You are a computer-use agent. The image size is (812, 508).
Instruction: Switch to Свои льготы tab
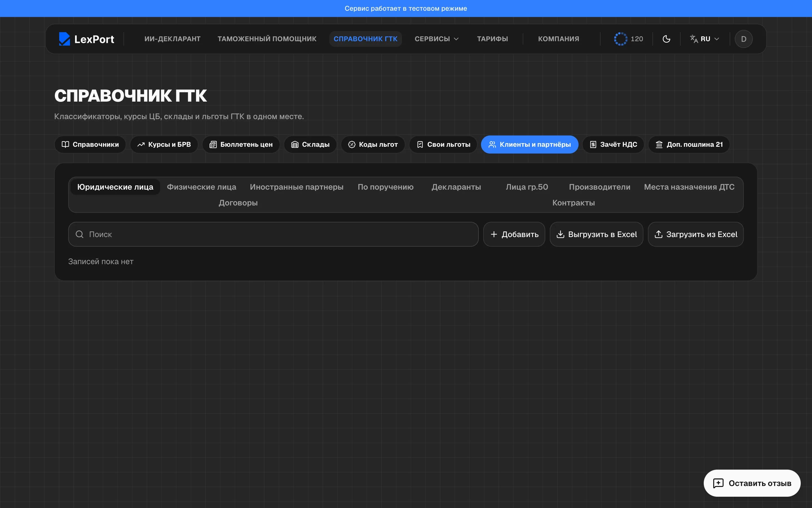point(443,144)
